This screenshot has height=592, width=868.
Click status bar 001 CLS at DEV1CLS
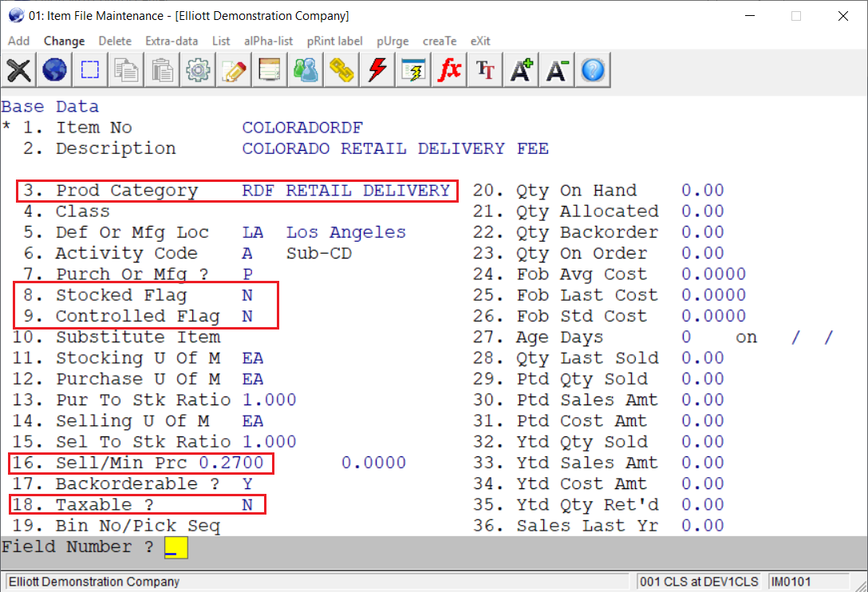(699, 582)
